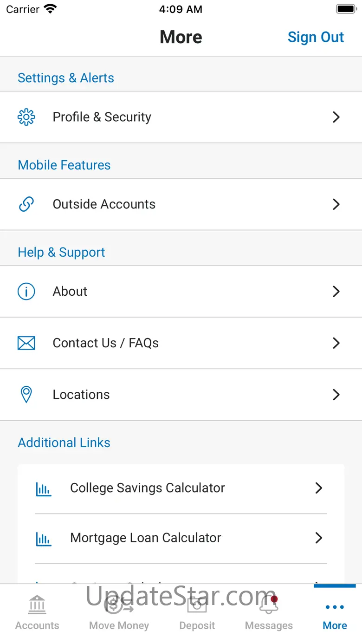Screen dimensions: 362x644
Task: Tap the chain link icon for Outside Accounts
Action: tap(26, 204)
